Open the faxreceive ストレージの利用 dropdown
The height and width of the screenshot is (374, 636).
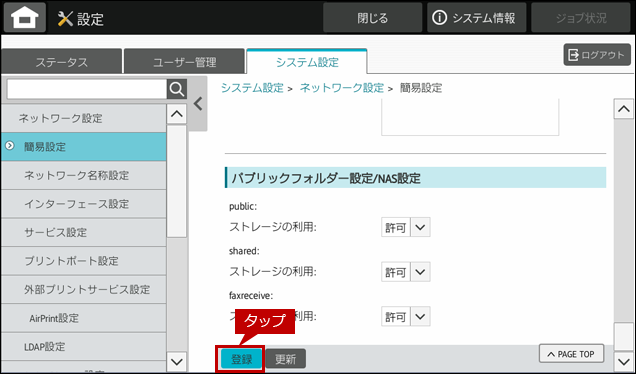click(x=406, y=316)
